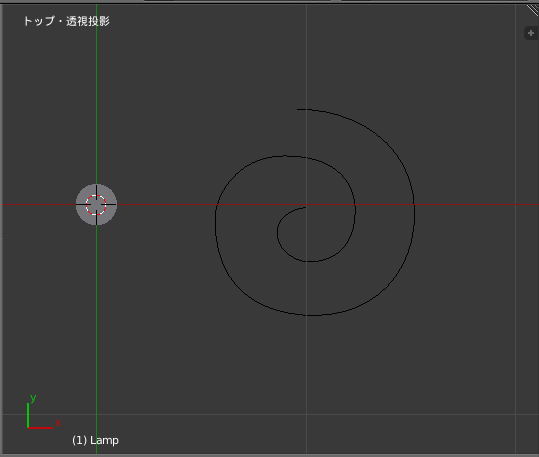Screen dimensions: 539x457
Task: Click the striped area-split corner widget
Action: 532,10
